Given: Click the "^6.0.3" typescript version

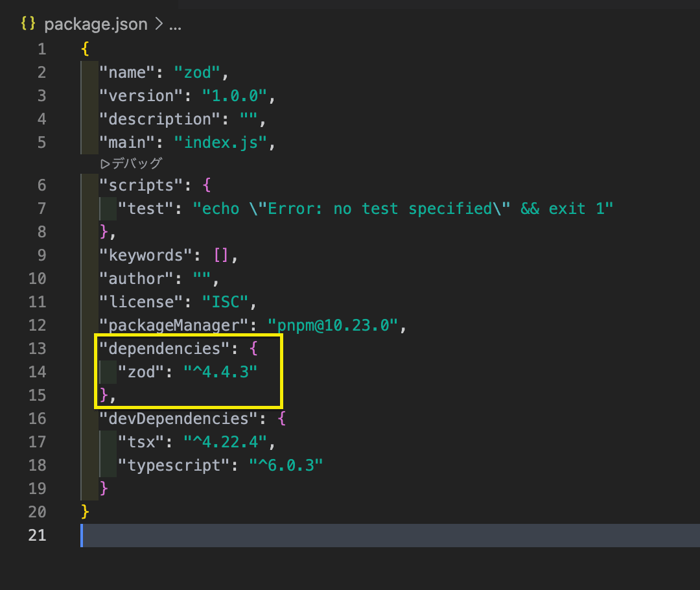Looking at the screenshot, I should (x=286, y=466).
